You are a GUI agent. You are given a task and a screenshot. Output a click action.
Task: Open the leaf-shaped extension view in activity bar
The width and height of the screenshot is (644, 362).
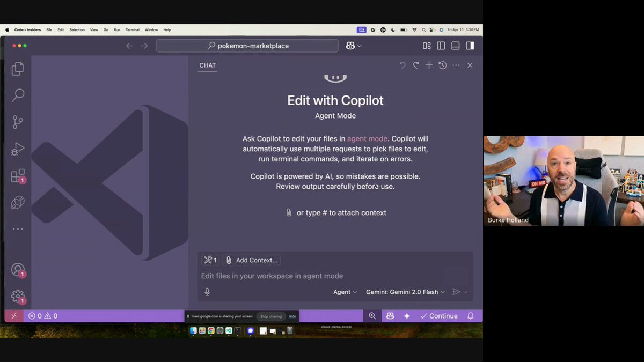coord(18,202)
